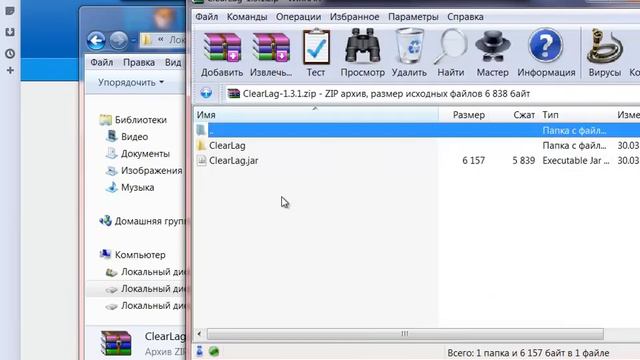Select the parent folder '..' row
Image resolution: width=640 pixels, height=360 pixels.
tap(416, 130)
